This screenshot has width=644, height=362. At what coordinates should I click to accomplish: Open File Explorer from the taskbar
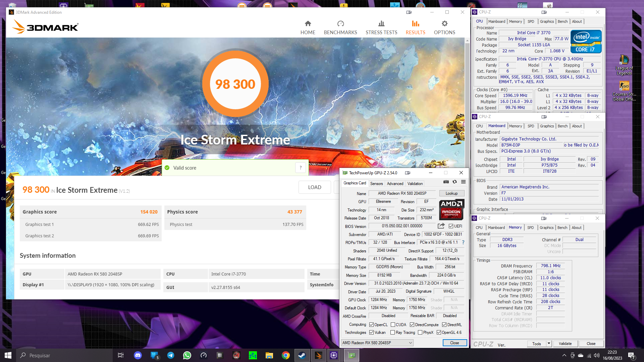tap(269, 355)
